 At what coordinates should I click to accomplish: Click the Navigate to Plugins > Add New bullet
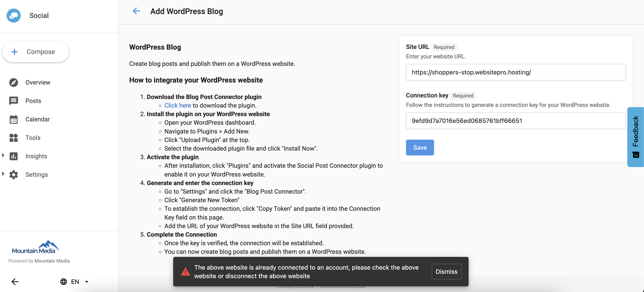tap(207, 131)
